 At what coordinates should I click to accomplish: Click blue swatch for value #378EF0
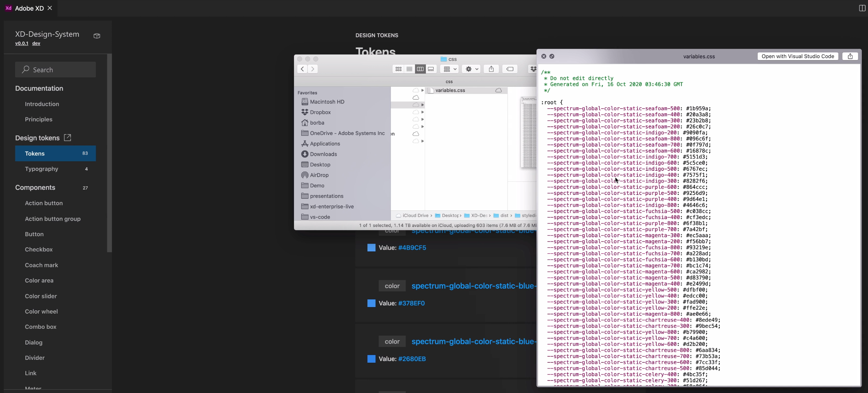[x=371, y=303]
